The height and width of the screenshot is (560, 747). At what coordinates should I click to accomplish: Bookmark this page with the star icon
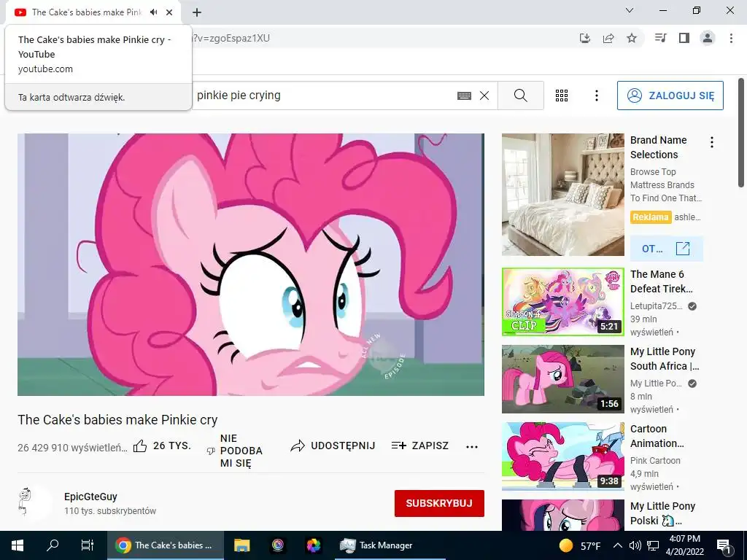632,38
